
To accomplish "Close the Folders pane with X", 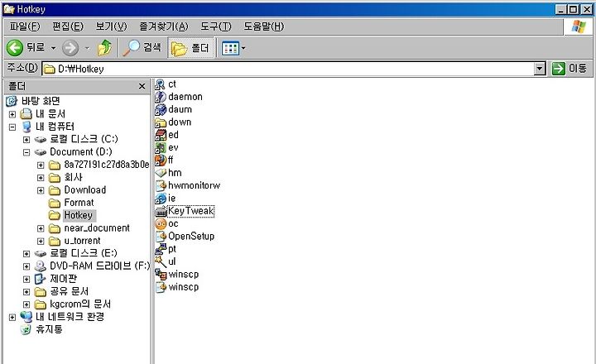I will (142, 86).
